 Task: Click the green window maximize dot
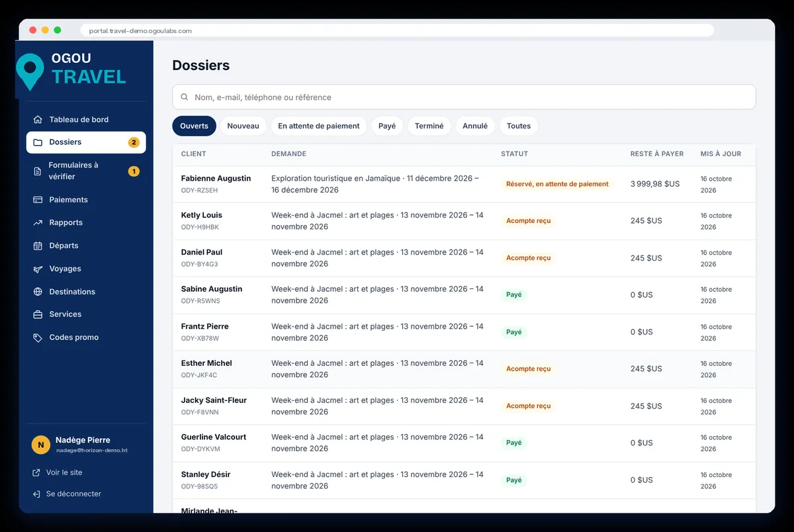(x=58, y=30)
